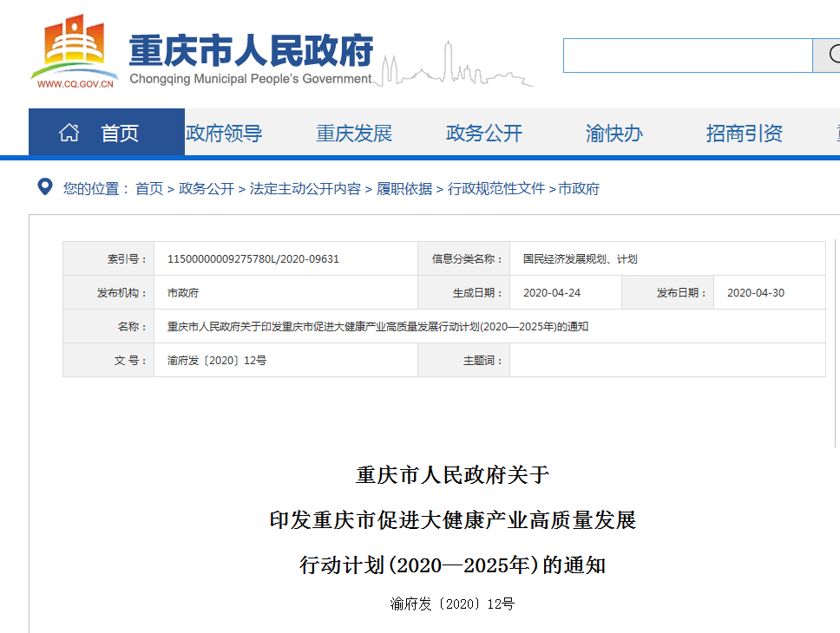Click the location pin icon beside 您的位置
The width and height of the screenshot is (840, 633).
point(44,187)
